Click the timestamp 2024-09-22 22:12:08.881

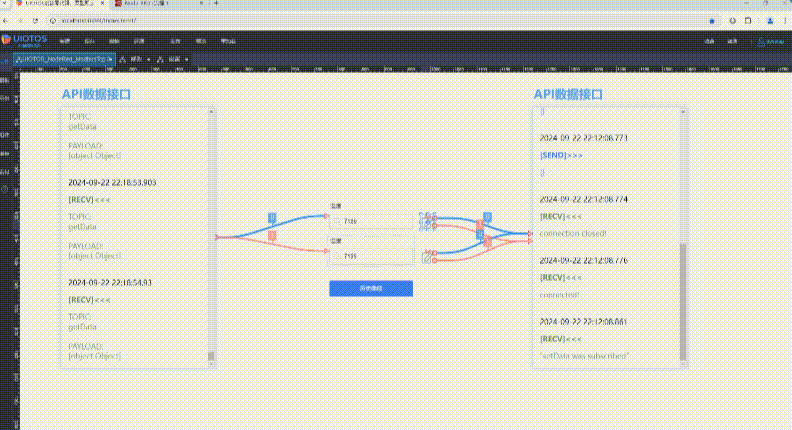(x=583, y=322)
